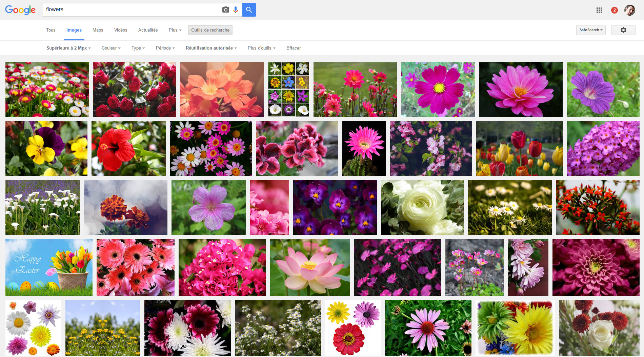Expand the Type filter

pyautogui.click(x=138, y=48)
